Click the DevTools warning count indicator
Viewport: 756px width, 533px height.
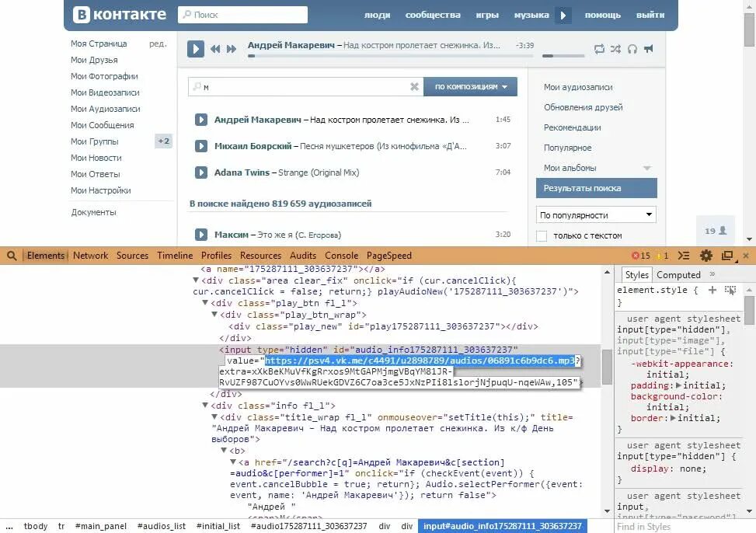663,256
